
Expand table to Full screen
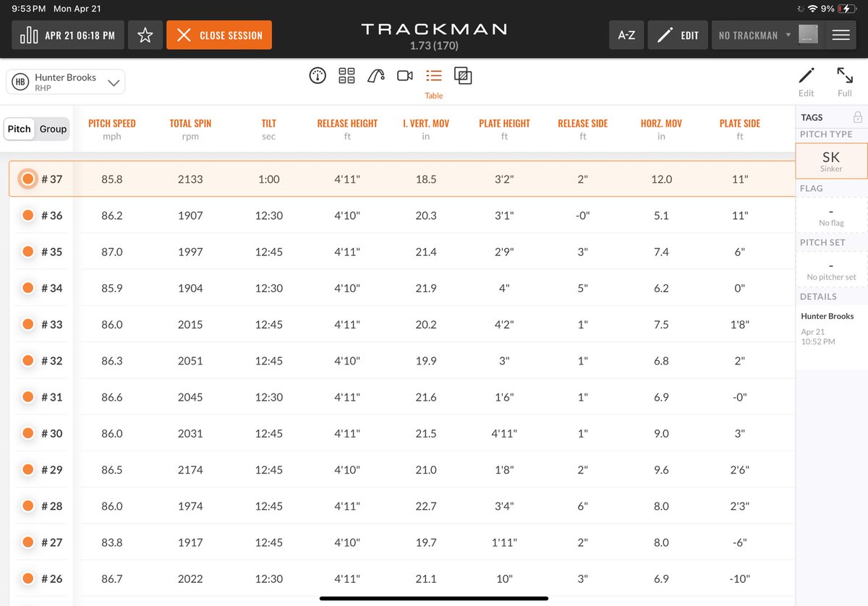pyautogui.click(x=845, y=82)
